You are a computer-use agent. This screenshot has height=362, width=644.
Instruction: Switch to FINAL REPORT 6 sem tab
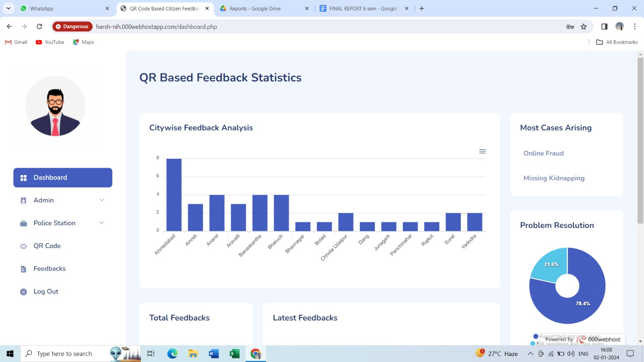363,8
